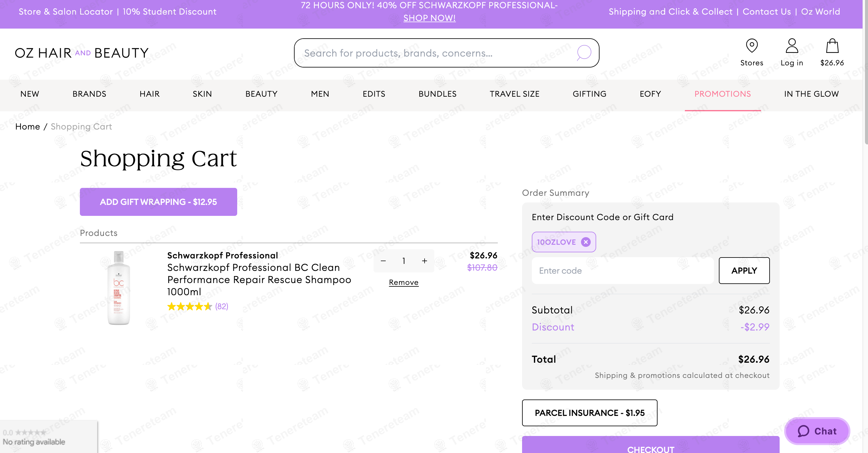Open the Stores location pin icon
The image size is (868, 453).
[x=751, y=46]
